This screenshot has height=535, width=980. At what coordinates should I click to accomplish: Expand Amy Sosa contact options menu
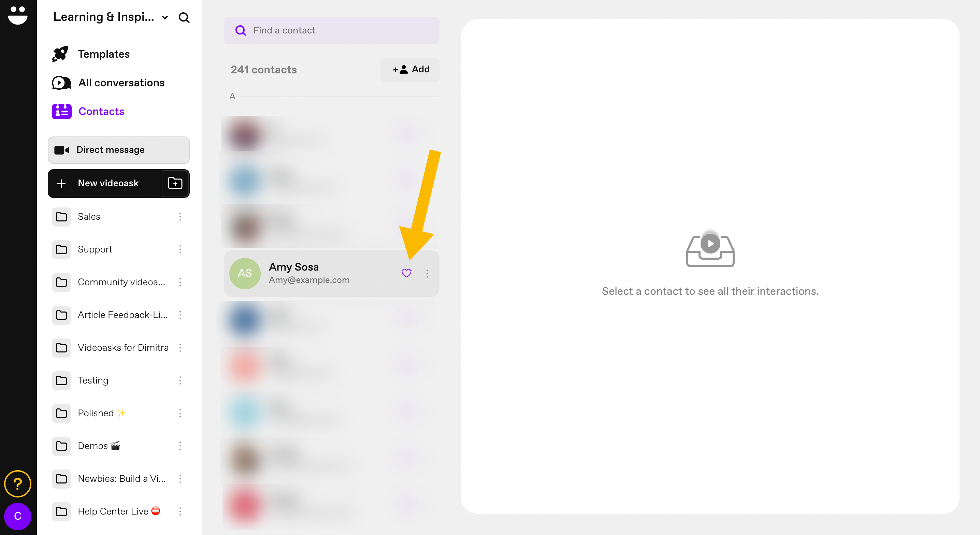tap(428, 273)
